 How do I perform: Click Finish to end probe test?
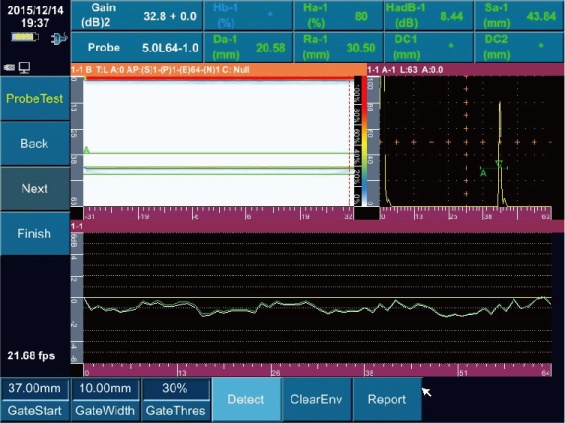pos(35,233)
